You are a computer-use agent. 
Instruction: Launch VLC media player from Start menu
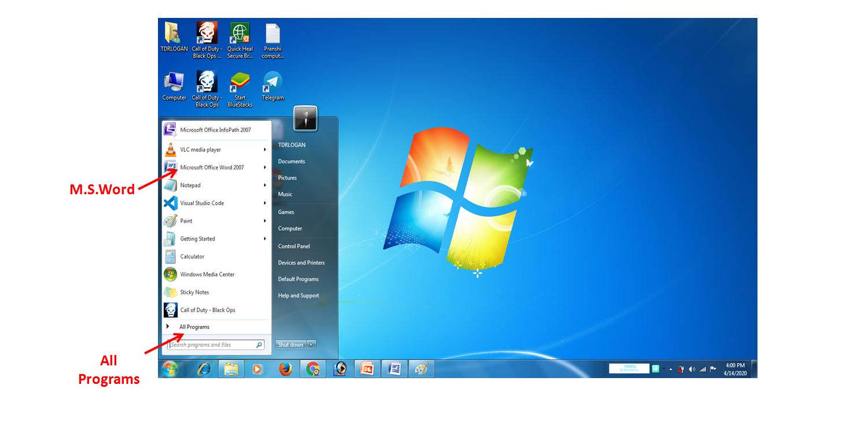click(x=216, y=150)
